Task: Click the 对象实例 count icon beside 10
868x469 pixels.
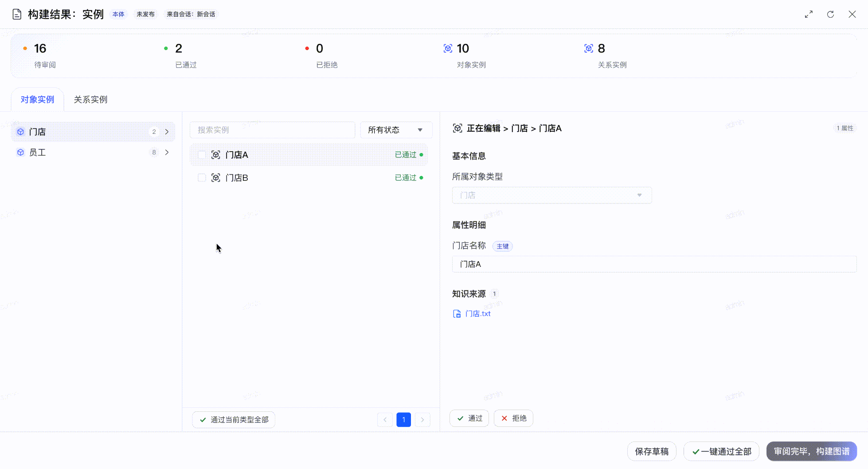Action: pyautogui.click(x=448, y=48)
